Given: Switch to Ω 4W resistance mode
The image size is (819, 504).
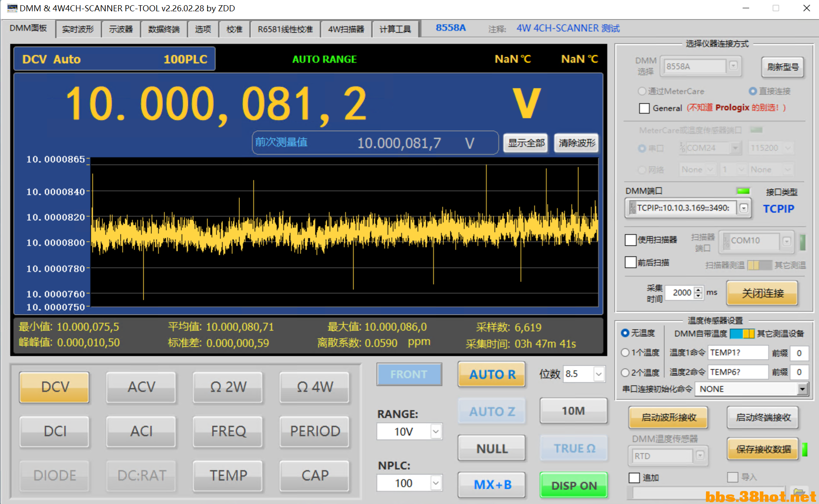Looking at the screenshot, I should [315, 387].
